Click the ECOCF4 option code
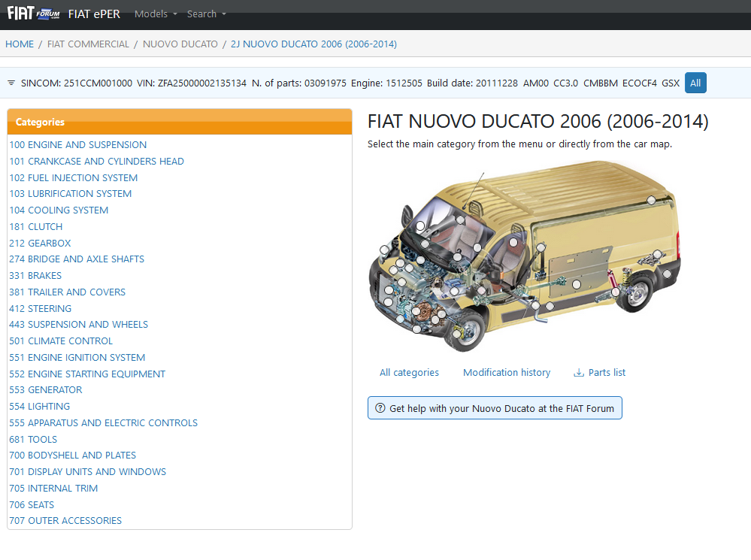Screen dimensions: 751x560 coord(640,83)
